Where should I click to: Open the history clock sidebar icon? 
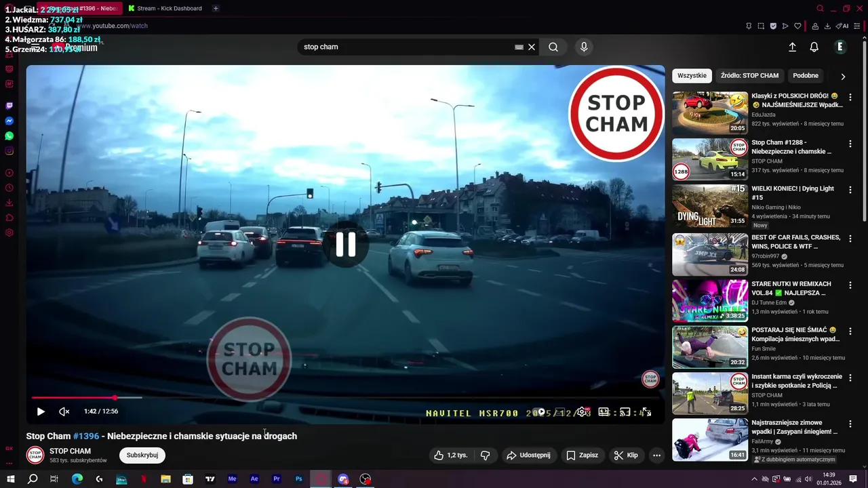[9, 188]
